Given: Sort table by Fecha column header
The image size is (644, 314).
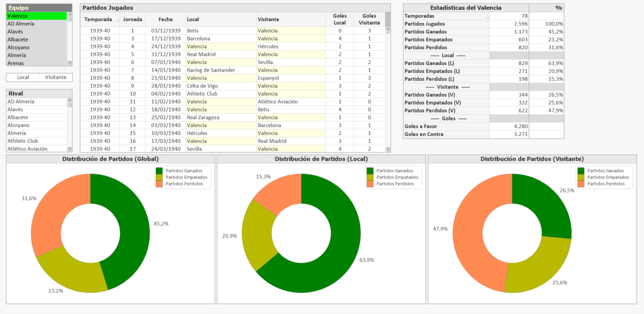Looking at the screenshot, I should pos(166,19).
